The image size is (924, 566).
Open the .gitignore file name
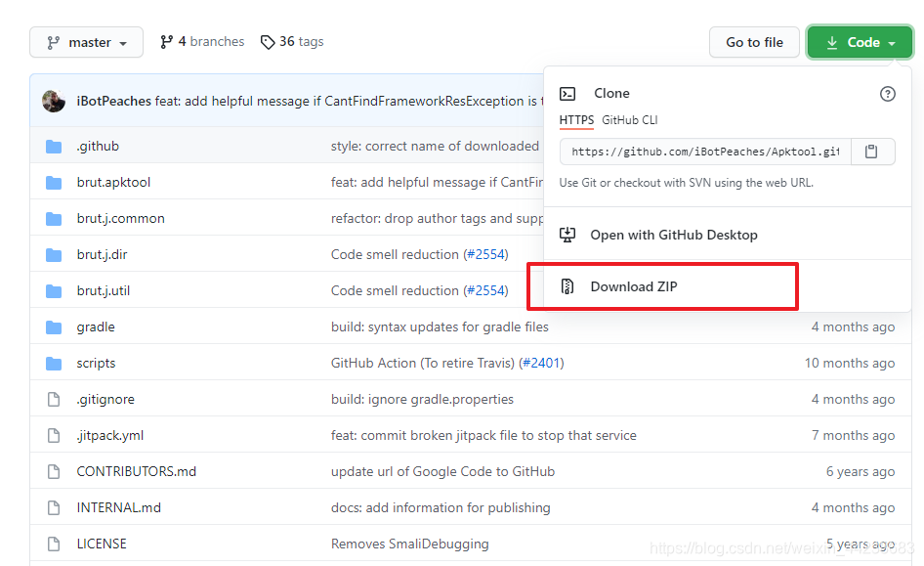click(105, 399)
